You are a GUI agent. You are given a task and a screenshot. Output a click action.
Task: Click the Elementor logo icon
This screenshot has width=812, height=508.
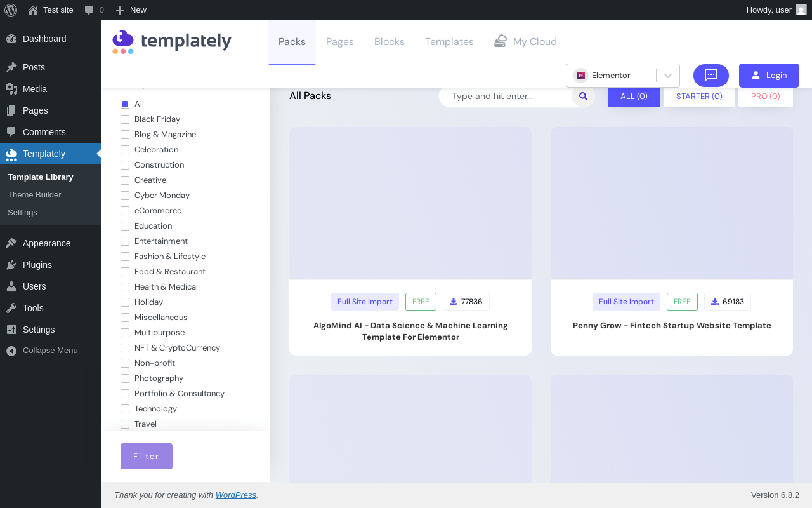point(581,75)
